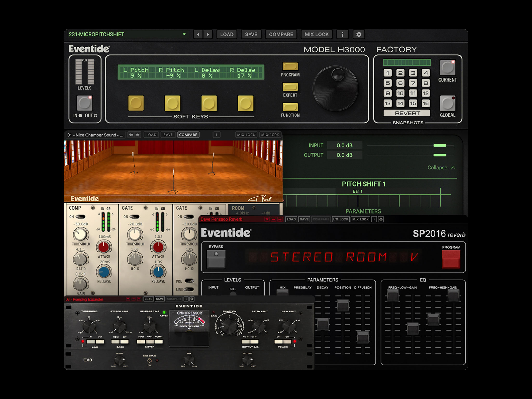Image resolution: width=532 pixels, height=399 pixels.
Task: Click H3000 previous preset arrow
Action: pyautogui.click(x=198, y=34)
